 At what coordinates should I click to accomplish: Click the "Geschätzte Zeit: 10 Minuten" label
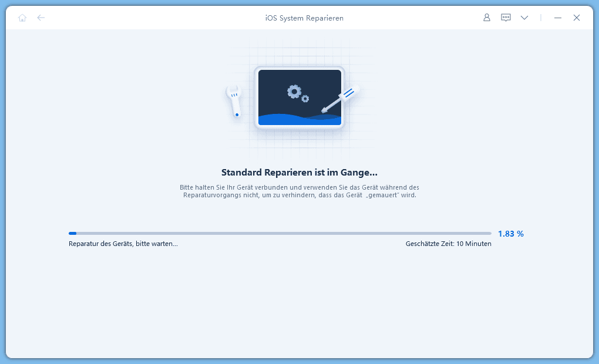pos(448,244)
